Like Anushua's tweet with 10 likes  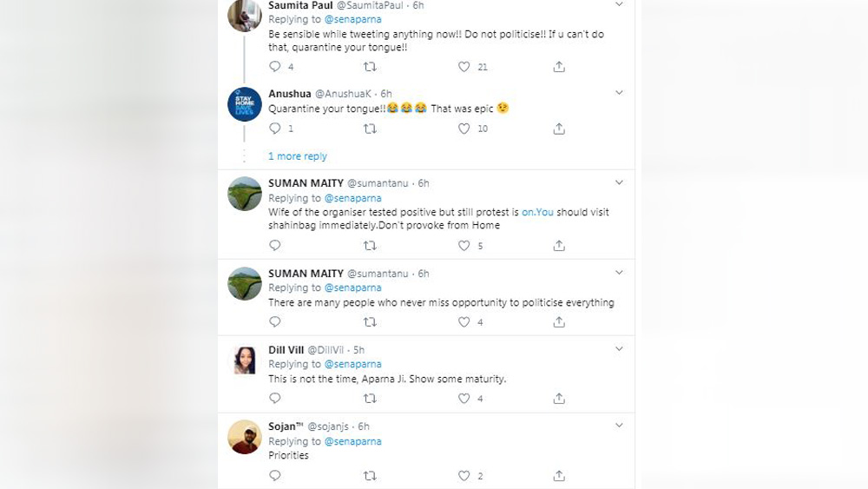[464, 129]
